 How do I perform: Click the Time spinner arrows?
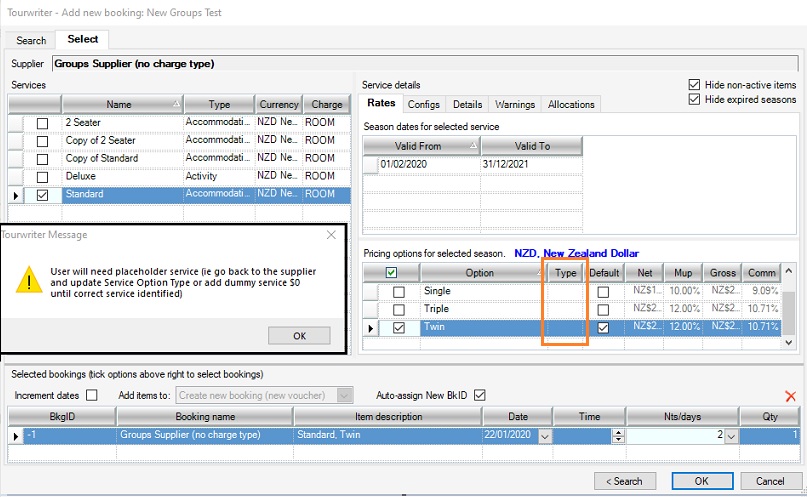pyautogui.click(x=617, y=435)
